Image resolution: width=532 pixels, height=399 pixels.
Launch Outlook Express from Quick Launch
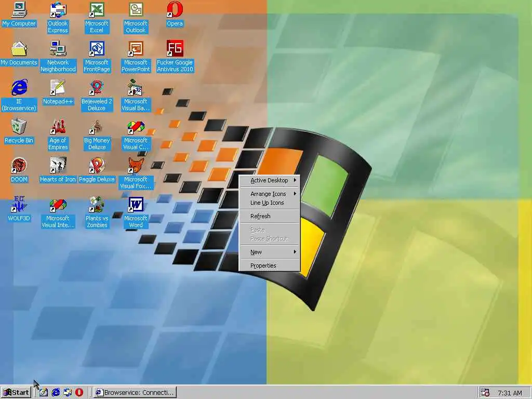(x=68, y=393)
